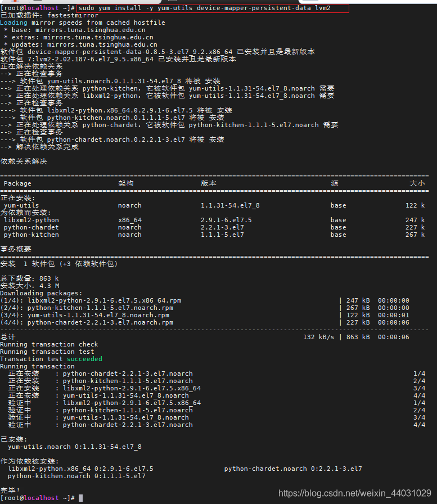Select the '* extras: mirrors.tuna.tsinghua.edu.cn' line
437x504 pixels.
[x=79, y=38]
